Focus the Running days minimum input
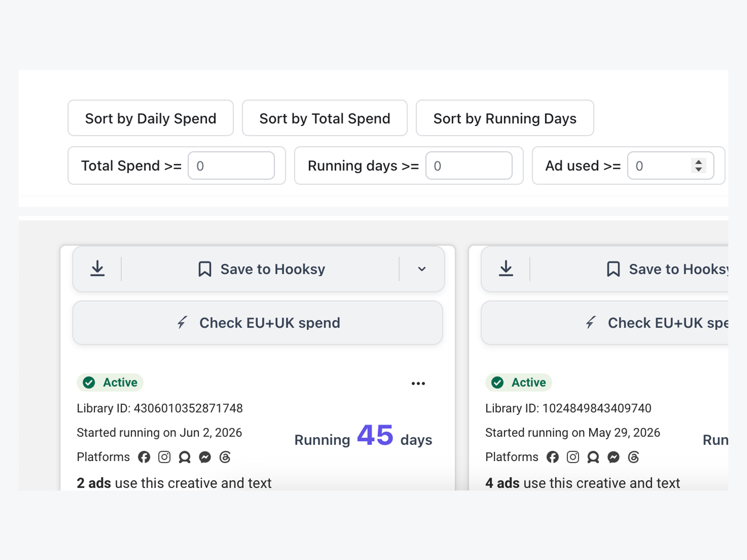747x560 pixels. [x=469, y=166]
